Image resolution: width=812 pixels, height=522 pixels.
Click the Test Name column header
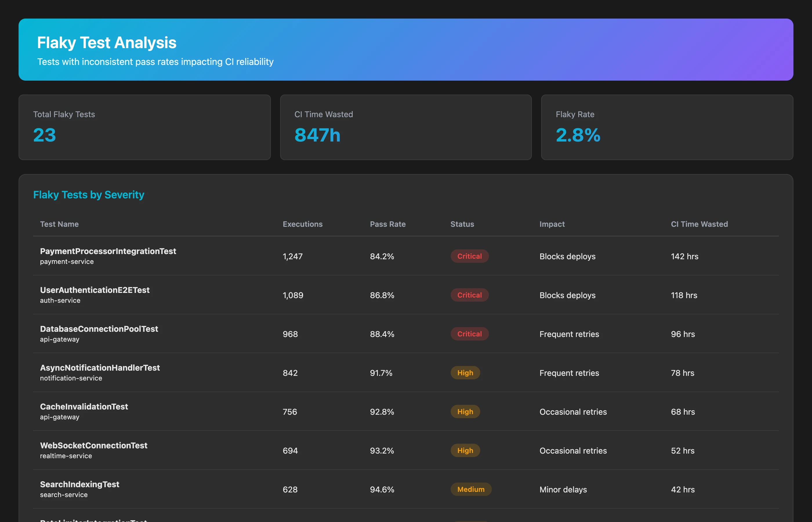tap(59, 224)
